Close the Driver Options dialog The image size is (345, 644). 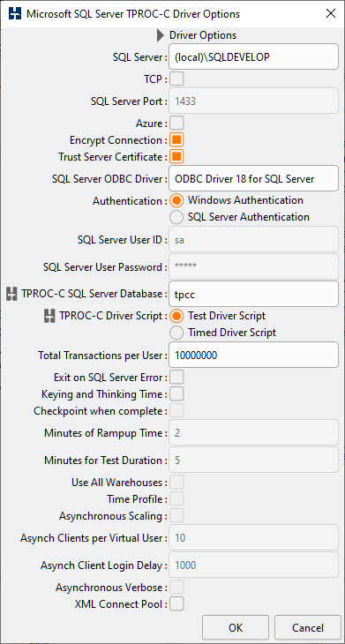(x=331, y=13)
